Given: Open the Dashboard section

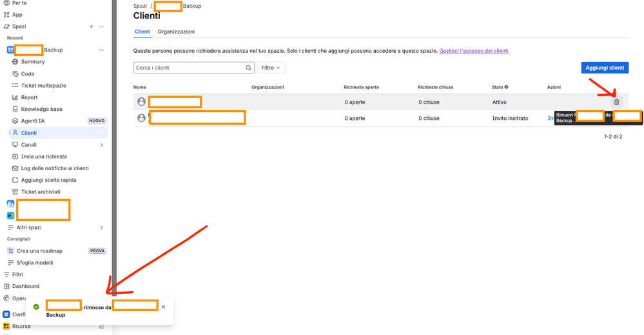Looking at the screenshot, I should tap(26, 286).
